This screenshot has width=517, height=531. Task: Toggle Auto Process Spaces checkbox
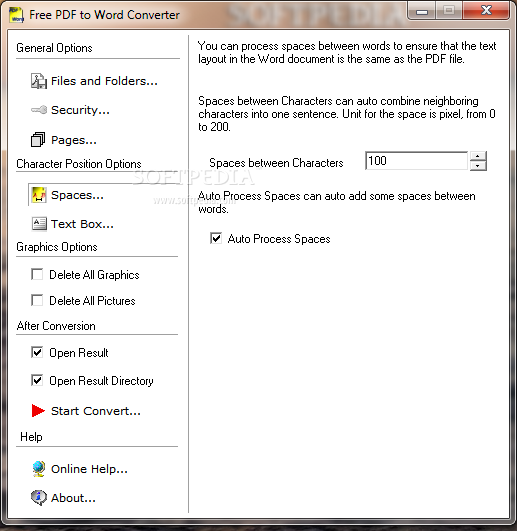[x=216, y=238]
